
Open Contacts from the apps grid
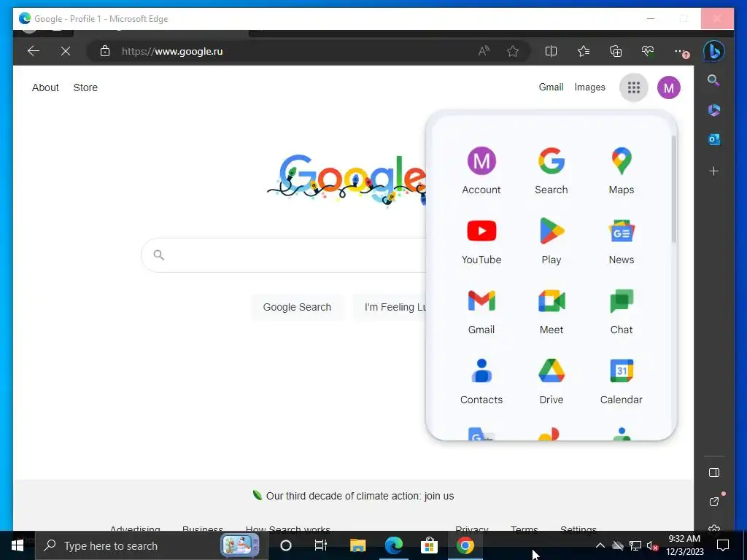pos(481,381)
